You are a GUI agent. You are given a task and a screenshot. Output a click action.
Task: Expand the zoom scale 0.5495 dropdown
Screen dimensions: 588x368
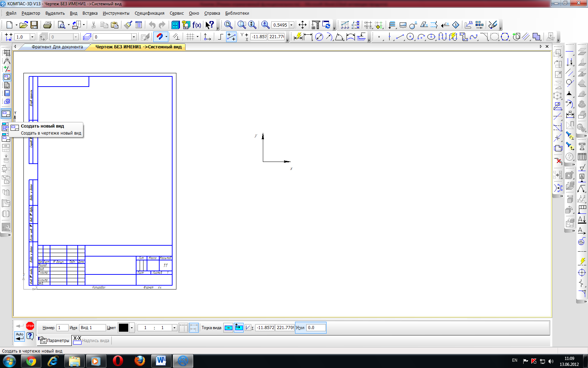point(291,25)
